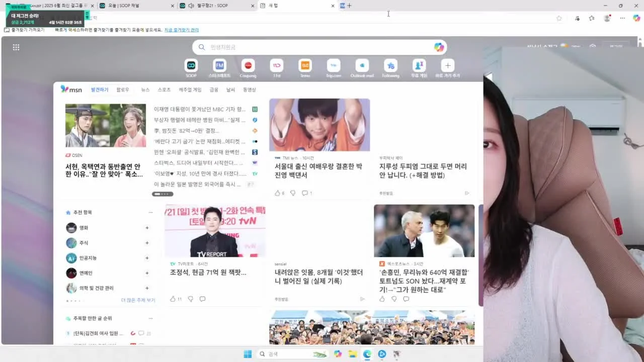Image resolution: width=644 pixels, height=362 pixels.
Task: Open Microsoft Edge from the taskbar
Action: click(x=367, y=354)
